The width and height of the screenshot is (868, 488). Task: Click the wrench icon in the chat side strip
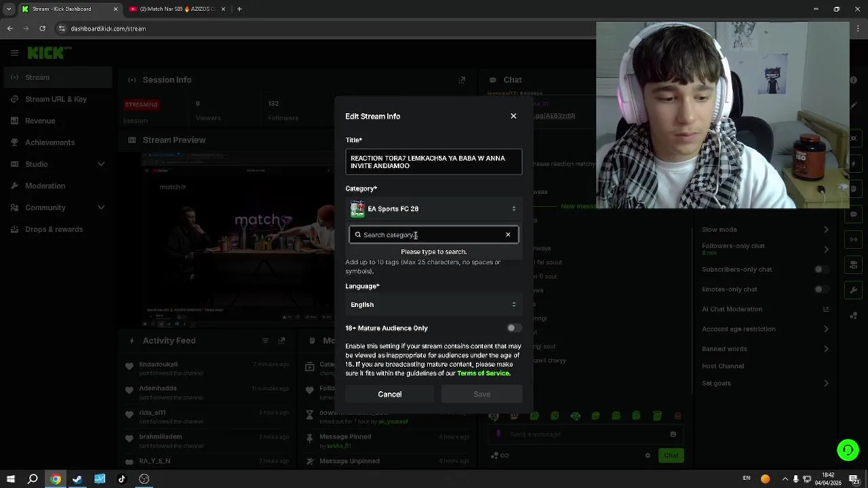click(x=854, y=290)
